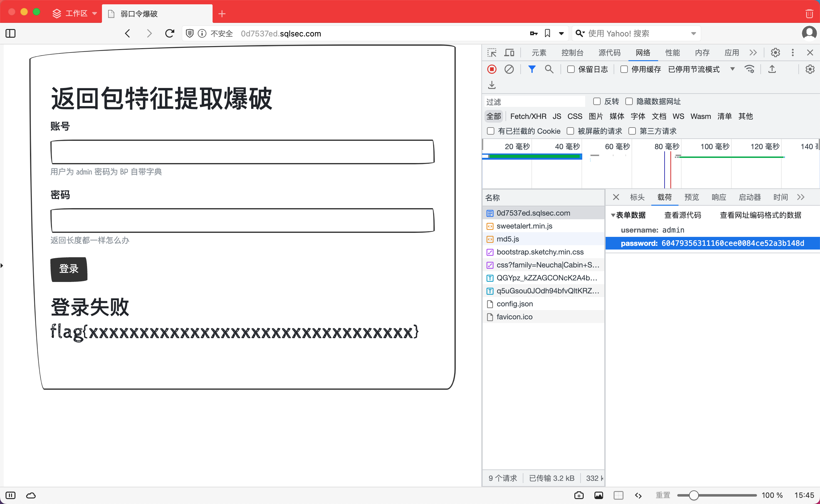The image size is (820, 504).
Task: Open network search magnifier
Action: (x=549, y=69)
